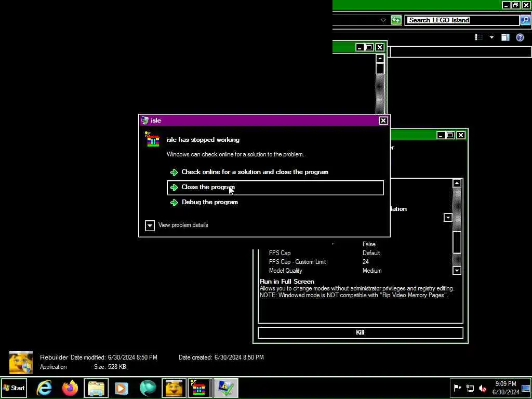Click Show desktop button in tray
This screenshot has width=532, height=399.
pos(526,388)
